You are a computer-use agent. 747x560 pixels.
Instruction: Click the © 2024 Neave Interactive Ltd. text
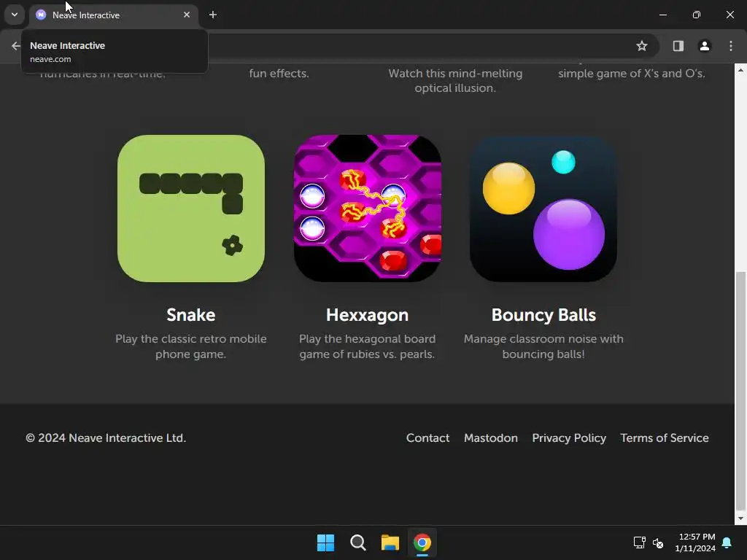click(106, 437)
